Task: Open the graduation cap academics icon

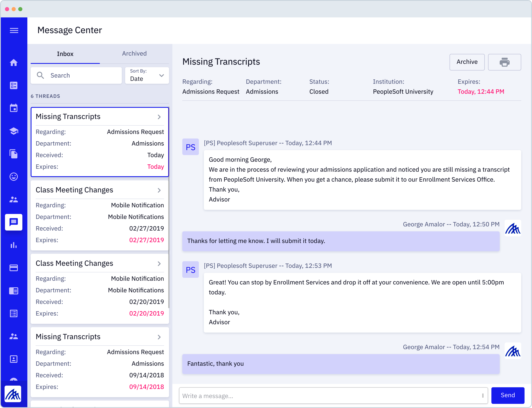Action: pyautogui.click(x=14, y=131)
